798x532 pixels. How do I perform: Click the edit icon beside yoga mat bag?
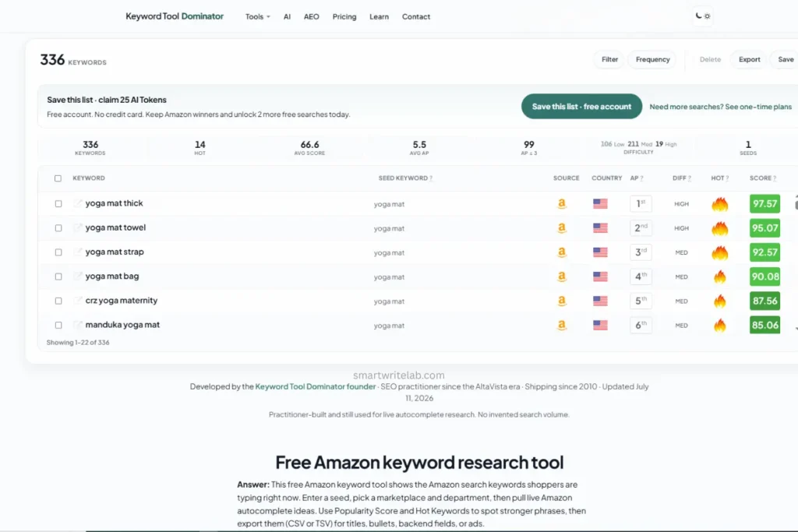tap(77, 277)
